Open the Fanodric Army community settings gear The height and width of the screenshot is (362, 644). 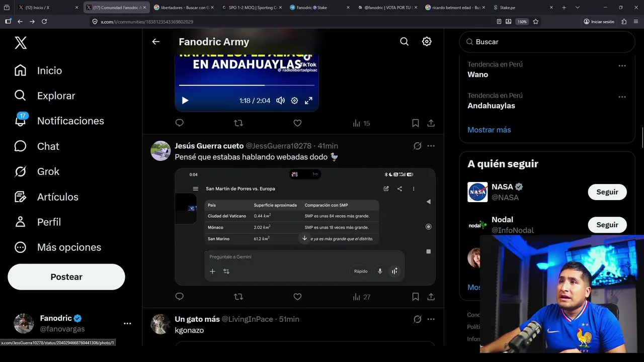click(427, 42)
